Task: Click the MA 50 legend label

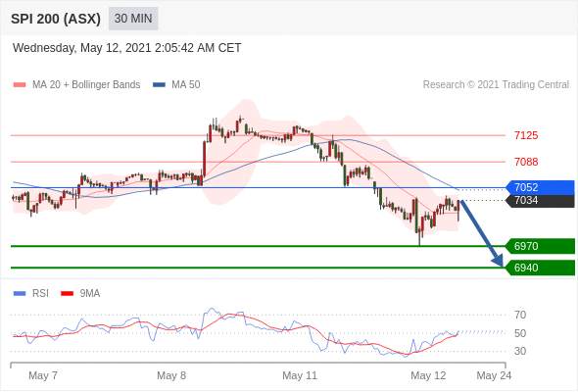Action: click(x=186, y=85)
